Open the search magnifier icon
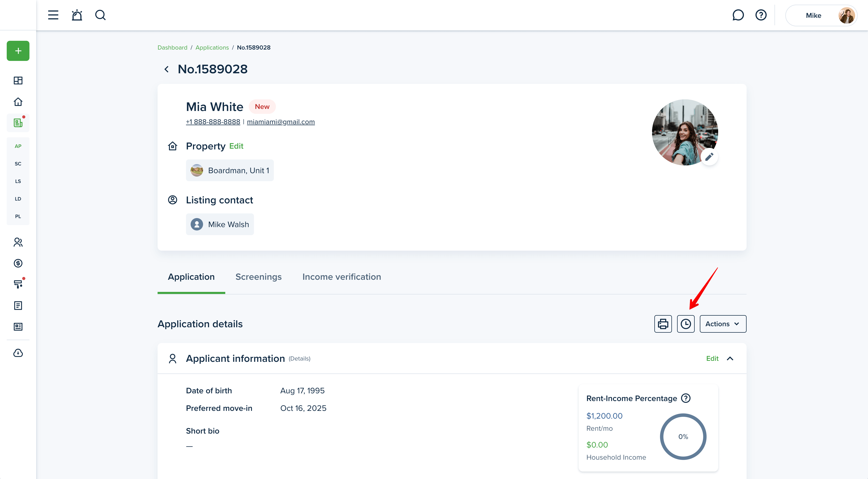The image size is (868, 479). (100, 15)
